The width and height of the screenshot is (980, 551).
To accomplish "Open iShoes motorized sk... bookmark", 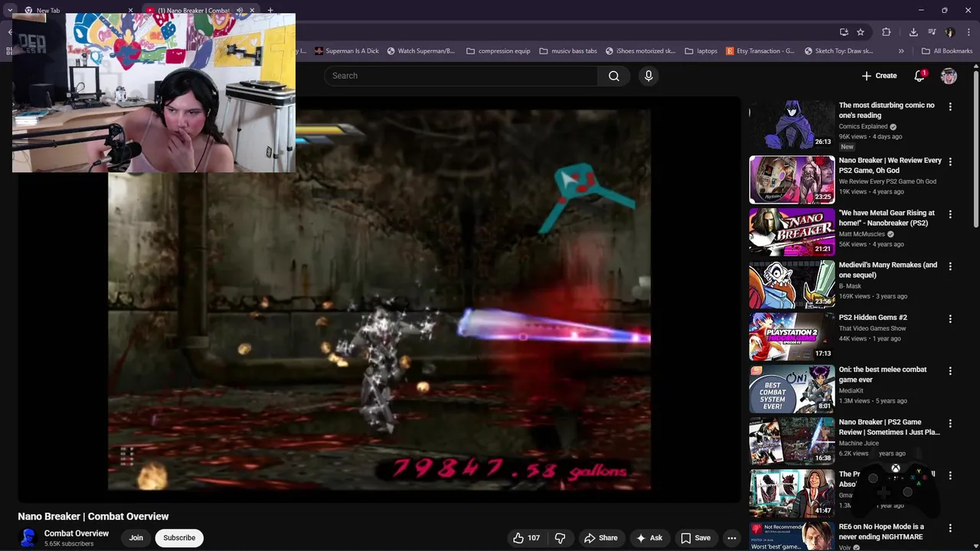I will coord(640,51).
